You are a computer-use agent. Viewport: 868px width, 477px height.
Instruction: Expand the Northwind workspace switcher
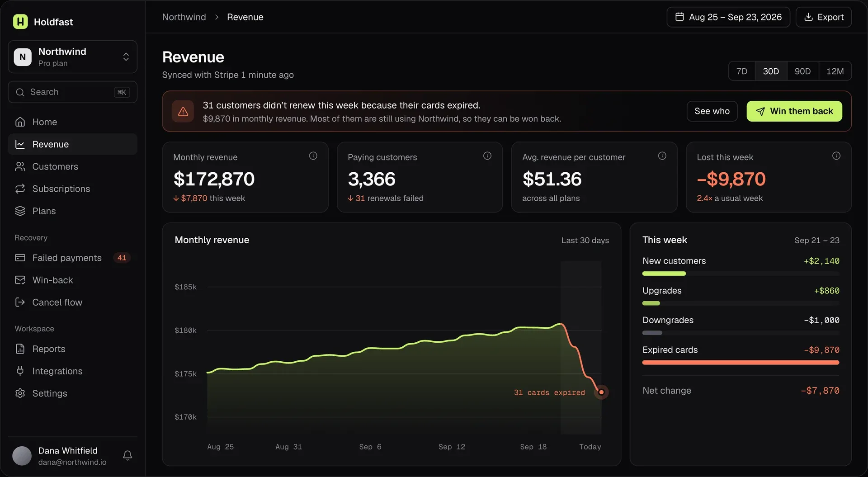(73, 57)
